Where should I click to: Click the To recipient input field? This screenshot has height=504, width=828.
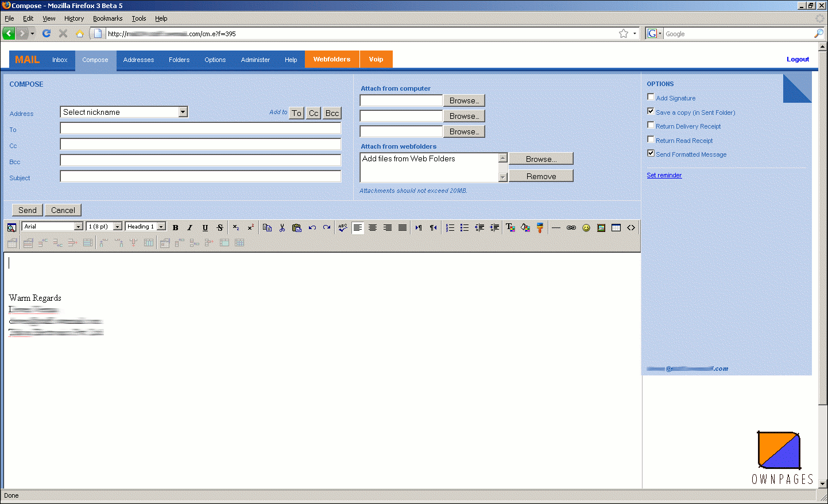200,128
